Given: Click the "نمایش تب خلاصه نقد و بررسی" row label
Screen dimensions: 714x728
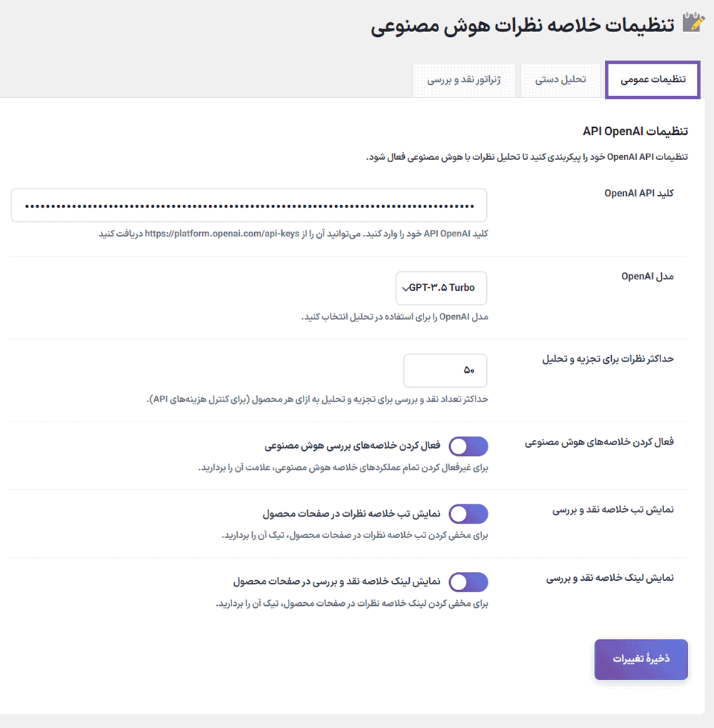Looking at the screenshot, I should pos(613,510).
